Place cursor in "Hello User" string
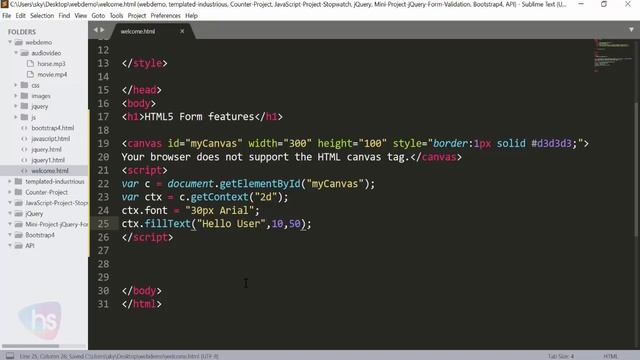 click(231, 224)
